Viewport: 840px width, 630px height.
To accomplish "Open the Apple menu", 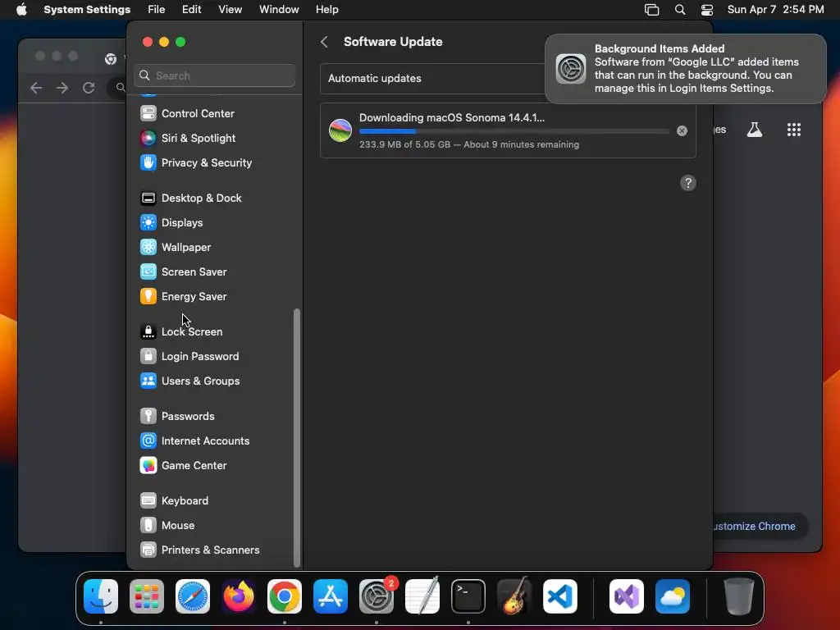I will pyautogui.click(x=21, y=10).
